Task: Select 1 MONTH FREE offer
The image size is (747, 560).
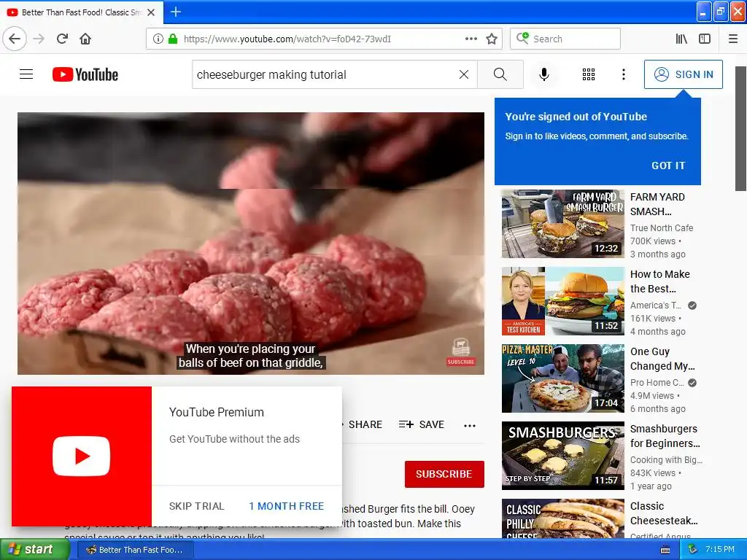Action: tap(286, 506)
